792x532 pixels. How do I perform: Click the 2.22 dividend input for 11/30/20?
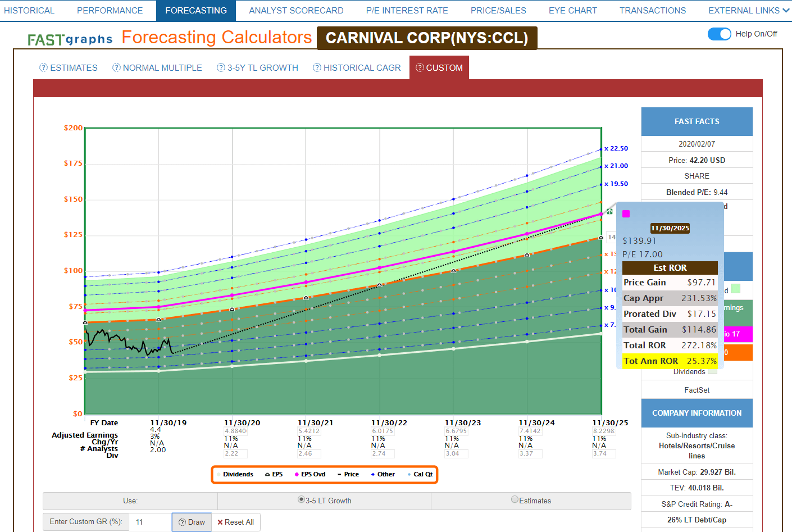click(x=235, y=453)
